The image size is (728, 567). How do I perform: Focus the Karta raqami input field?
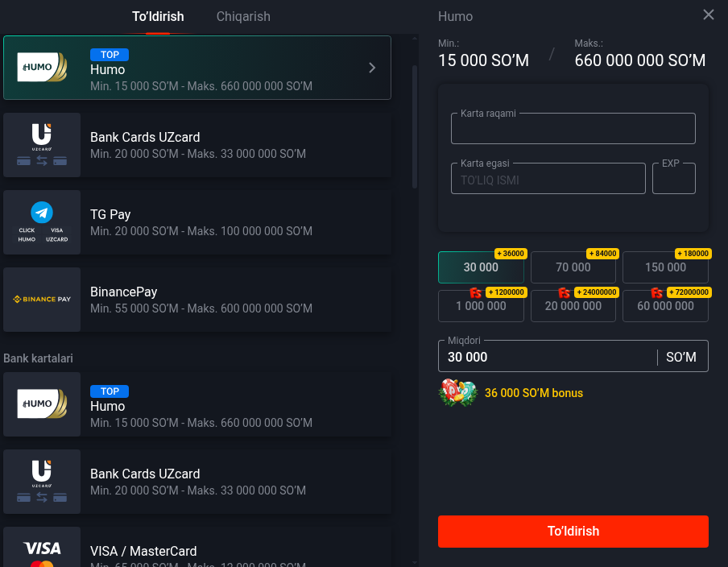tap(573, 129)
